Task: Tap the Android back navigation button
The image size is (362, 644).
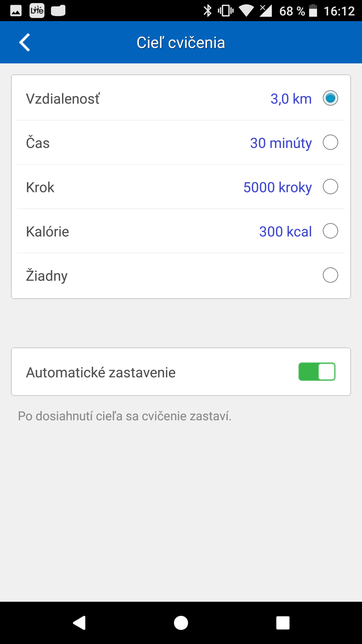Action: click(x=79, y=623)
